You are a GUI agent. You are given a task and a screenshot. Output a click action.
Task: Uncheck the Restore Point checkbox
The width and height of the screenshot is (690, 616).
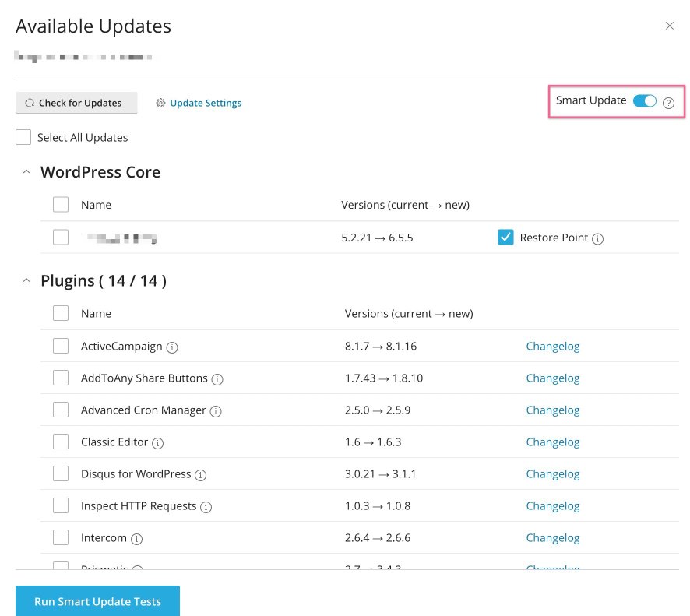click(x=505, y=238)
